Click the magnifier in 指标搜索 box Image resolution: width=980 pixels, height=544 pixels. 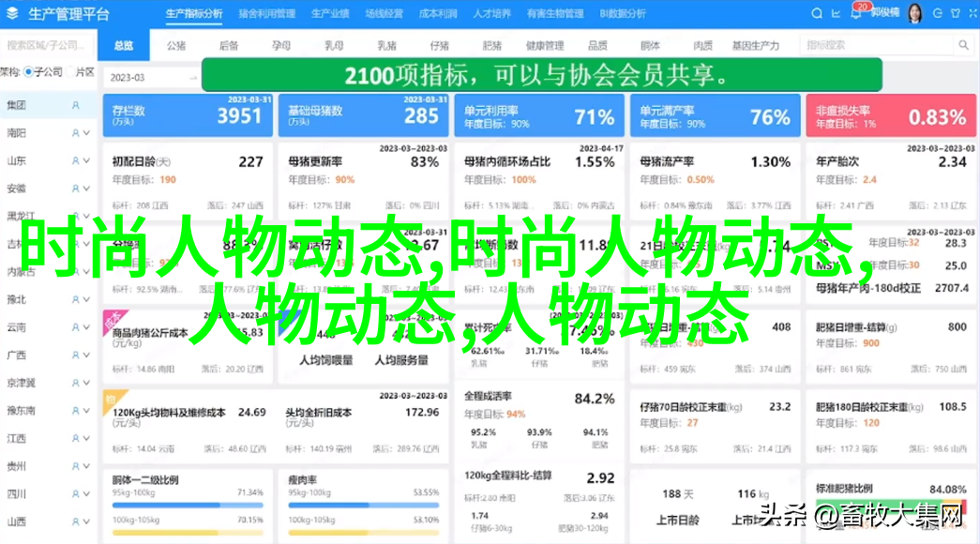pyautogui.click(x=962, y=45)
